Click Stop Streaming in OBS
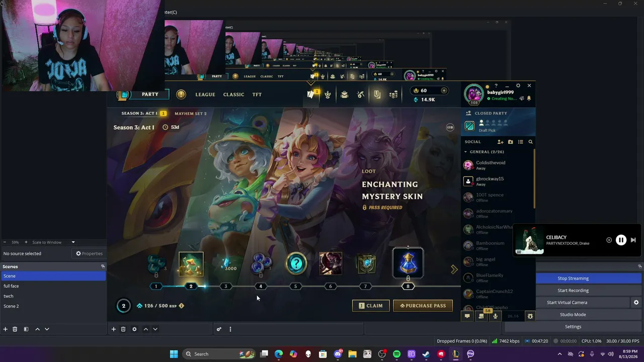The image size is (644, 362). coord(573,279)
